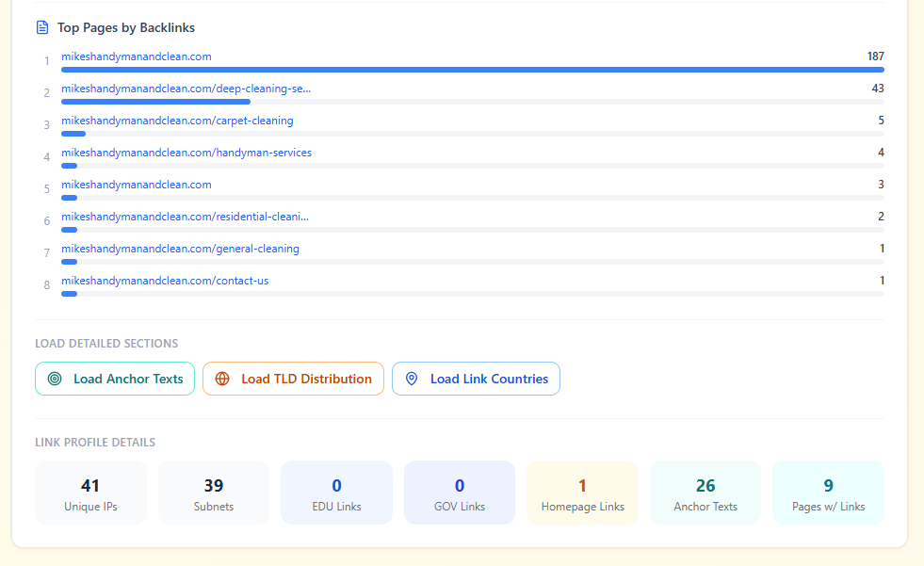Click the target icon in Load Anchor Texts button
Image resolution: width=924 pixels, height=566 pixels.
[x=58, y=378]
